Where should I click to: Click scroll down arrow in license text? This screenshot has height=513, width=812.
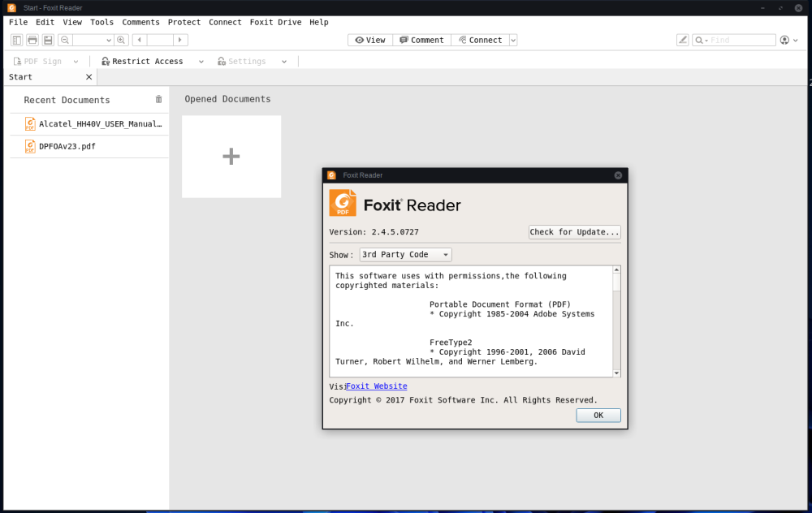point(616,373)
